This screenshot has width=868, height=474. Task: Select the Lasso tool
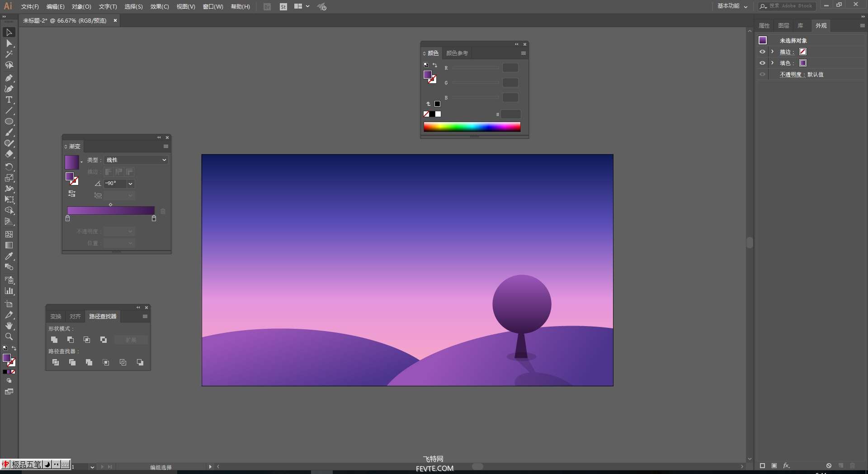click(x=9, y=65)
